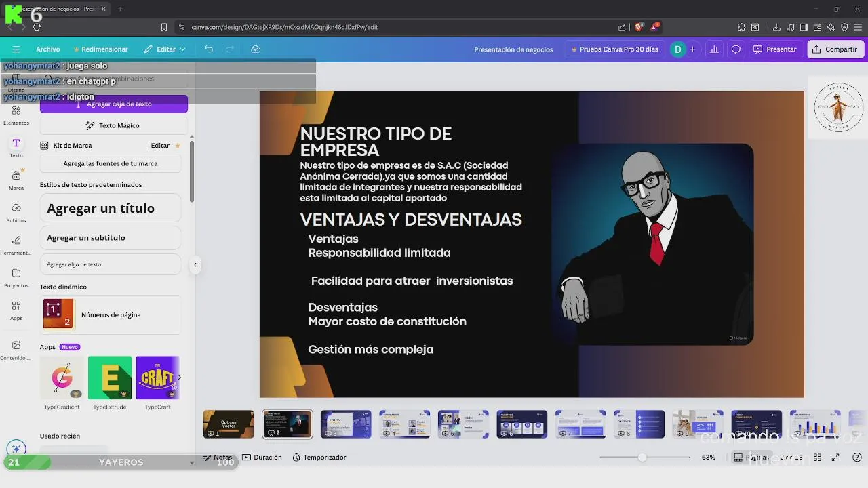Open browser extensions puzzle icon
Screen dimensions: 868x488
(x=741, y=27)
